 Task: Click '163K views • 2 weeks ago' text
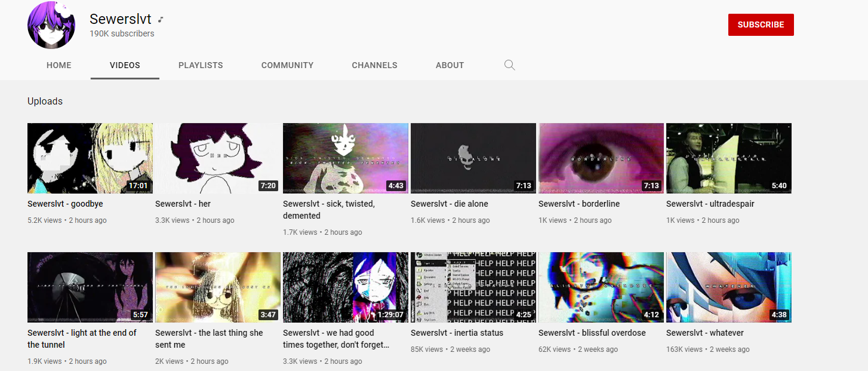[708, 349]
